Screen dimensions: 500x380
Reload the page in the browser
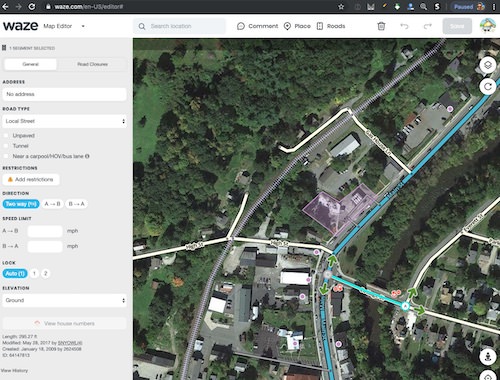(x=32, y=6)
